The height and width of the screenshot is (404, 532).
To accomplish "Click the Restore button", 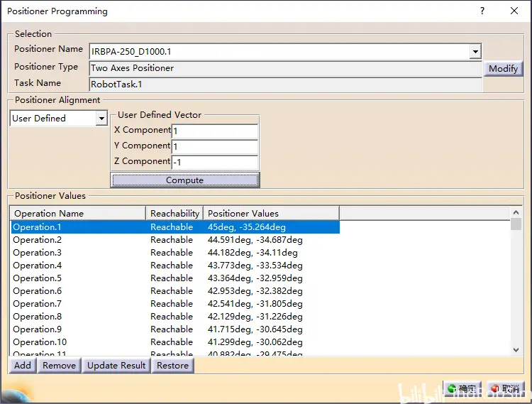I will tap(172, 366).
